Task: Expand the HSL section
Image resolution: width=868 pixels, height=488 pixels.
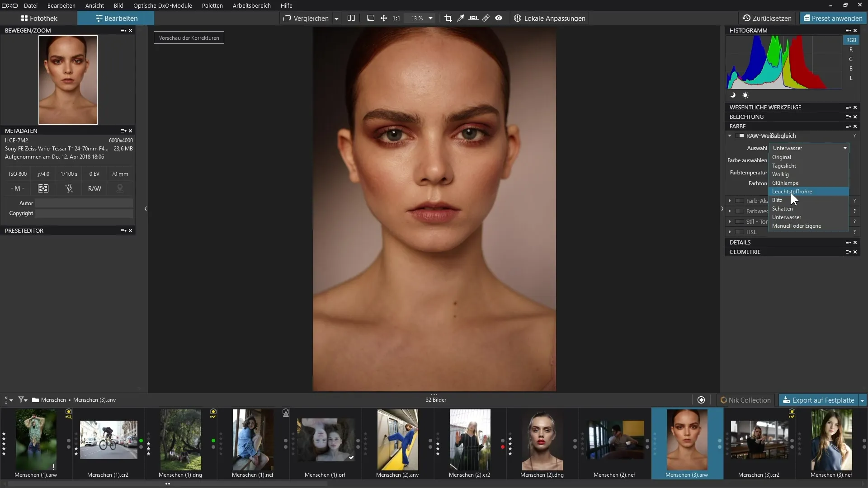Action: click(730, 232)
